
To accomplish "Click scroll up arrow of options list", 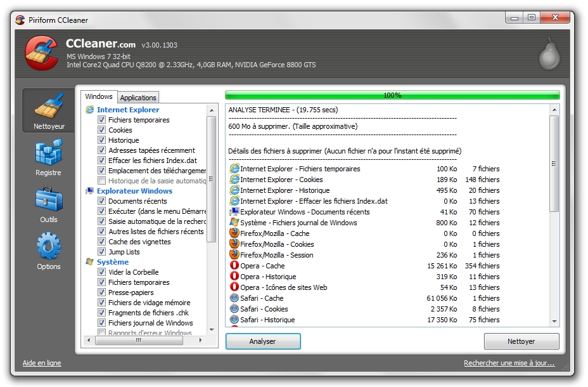I will [212, 110].
